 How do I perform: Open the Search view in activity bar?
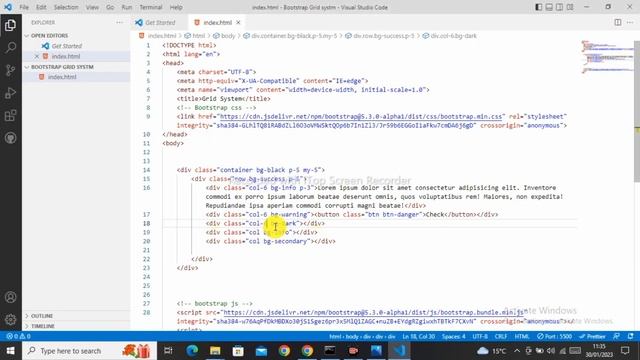pyautogui.click(x=11, y=48)
